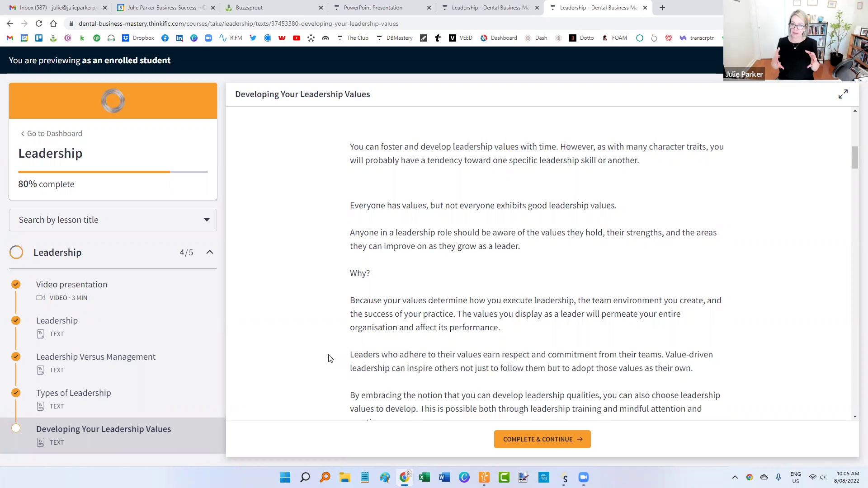Image resolution: width=868 pixels, height=488 pixels.
Task: Open Excel from the taskbar
Action: (x=425, y=478)
